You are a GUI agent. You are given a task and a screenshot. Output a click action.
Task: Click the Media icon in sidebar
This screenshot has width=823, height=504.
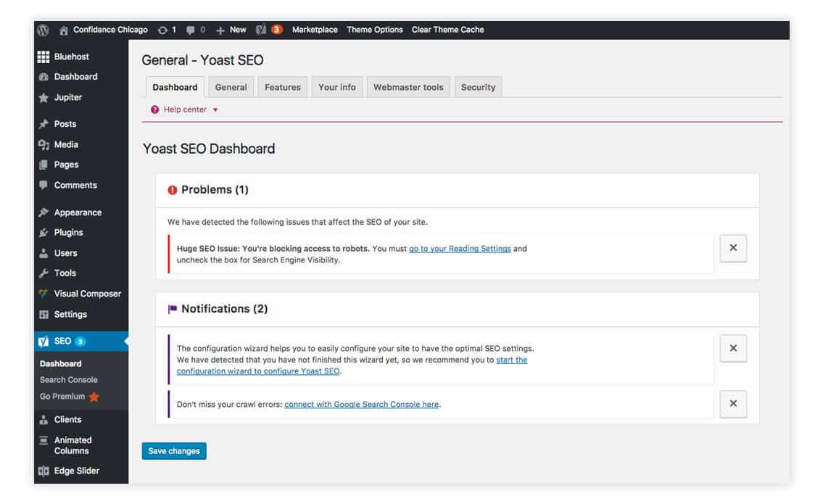pyautogui.click(x=44, y=144)
